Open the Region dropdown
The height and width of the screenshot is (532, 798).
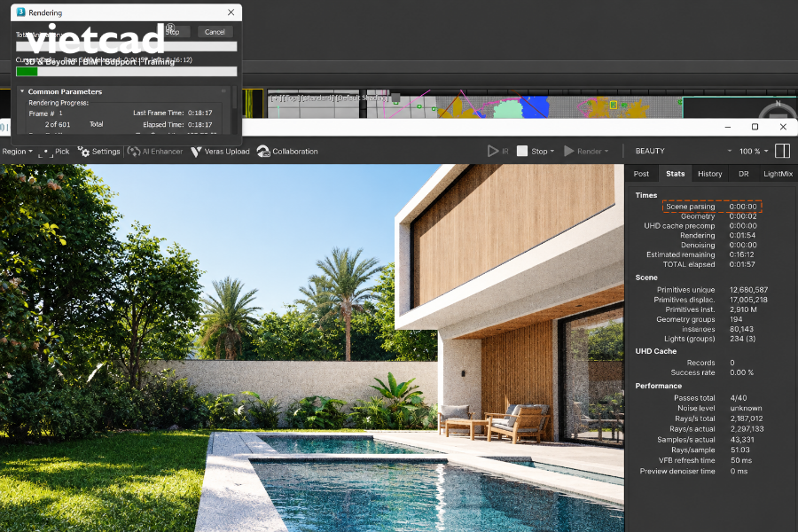point(18,152)
